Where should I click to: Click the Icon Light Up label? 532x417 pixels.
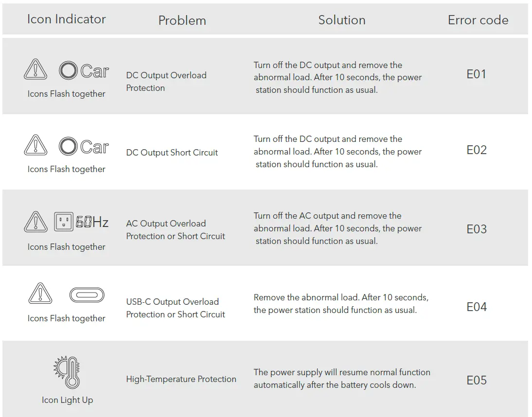point(67,400)
